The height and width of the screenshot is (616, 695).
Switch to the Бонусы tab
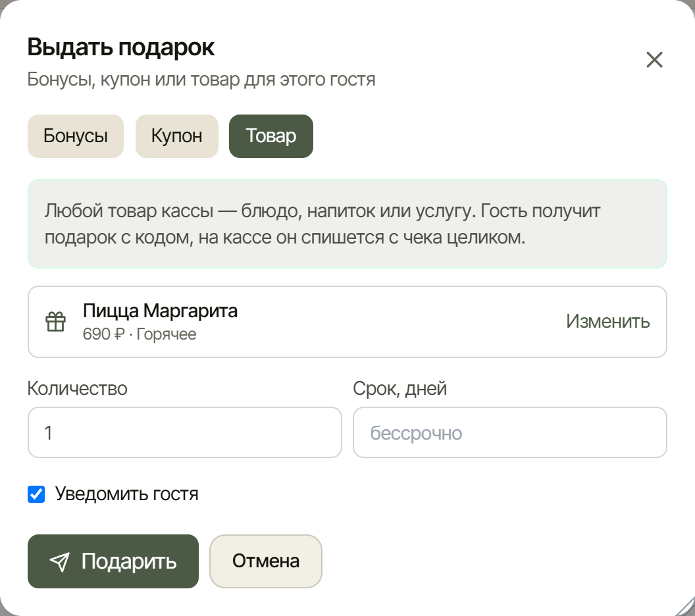[75, 136]
